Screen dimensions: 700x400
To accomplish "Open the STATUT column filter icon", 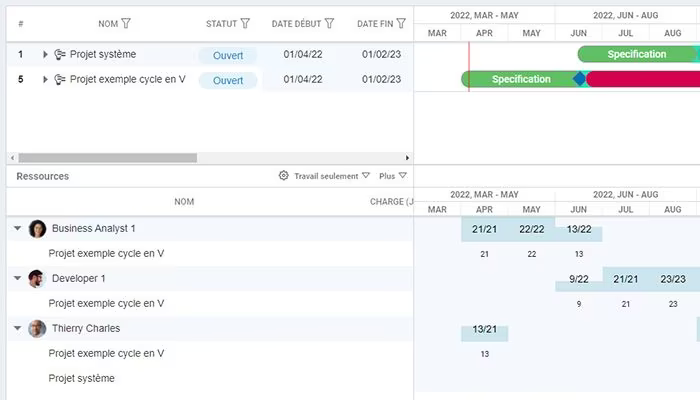I will 245,23.
